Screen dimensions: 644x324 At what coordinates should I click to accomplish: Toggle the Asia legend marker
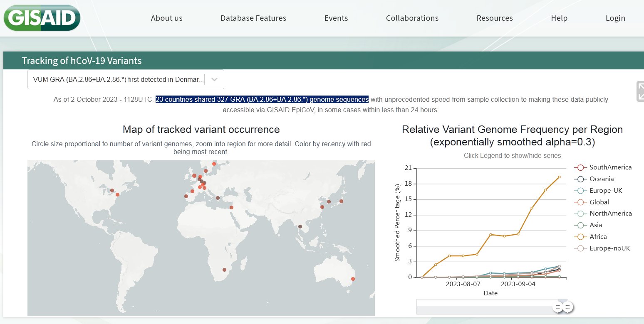pyautogui.click(x=580, y=225)
